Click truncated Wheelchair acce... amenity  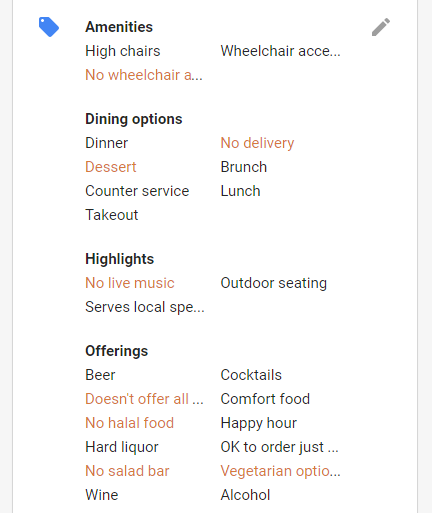(280, 51)
